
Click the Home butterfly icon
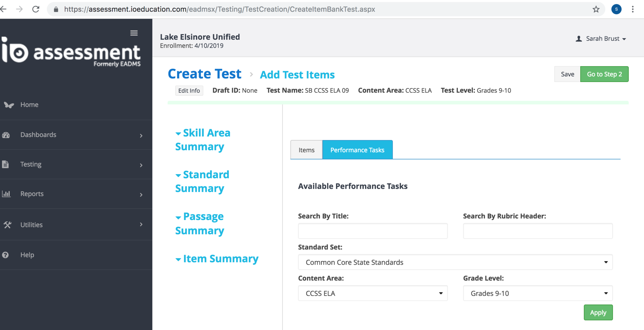[x=9, y=105]
